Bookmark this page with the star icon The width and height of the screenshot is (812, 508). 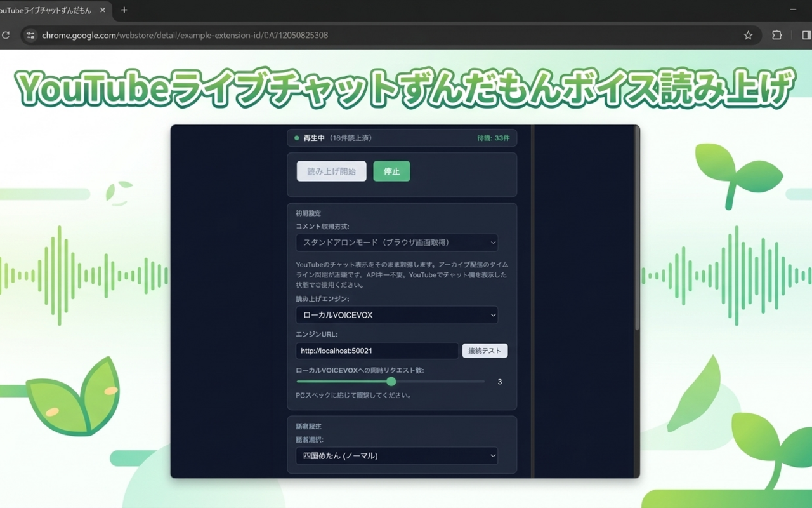coord(748,36)
